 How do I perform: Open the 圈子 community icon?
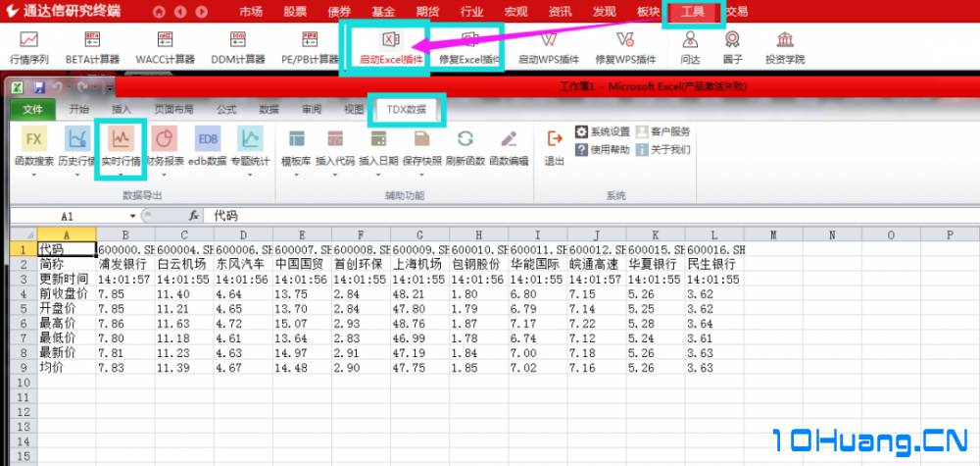click(x=732, y=49)
